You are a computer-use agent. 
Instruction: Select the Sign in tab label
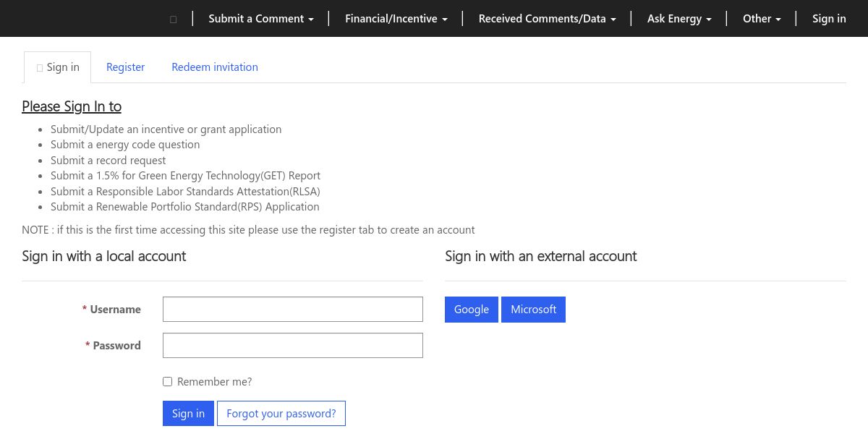[x=63, y=67]
